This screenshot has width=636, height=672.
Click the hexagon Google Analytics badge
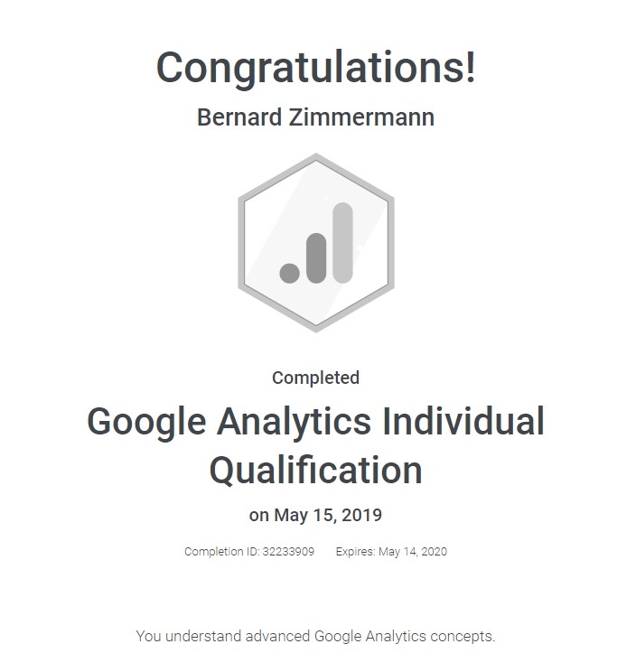[x=316, y=243]
